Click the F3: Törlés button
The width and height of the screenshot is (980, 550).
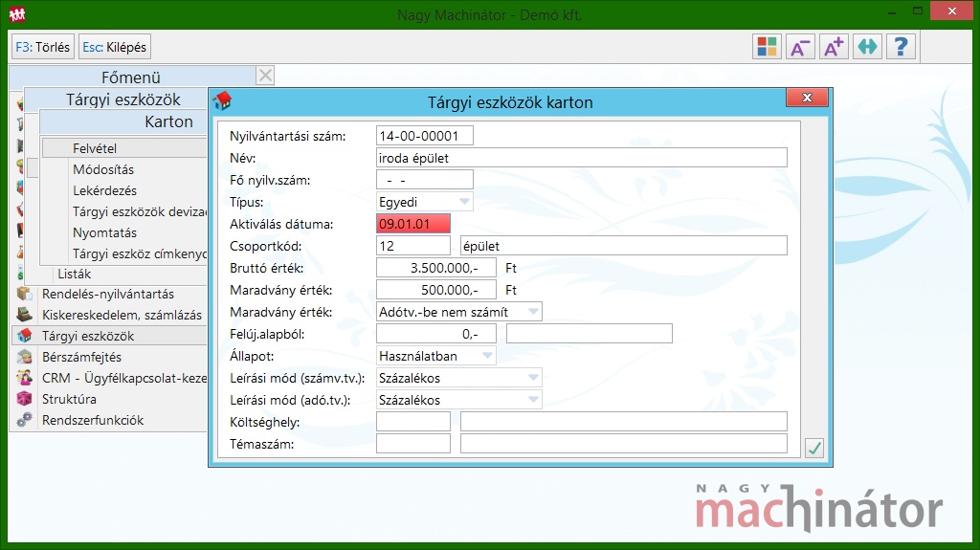42,47
